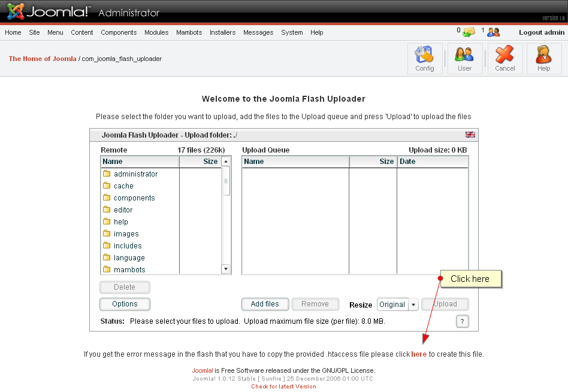Click the remote list scrollbar thumb
Viewport: 568px width, 392px height.
226,181
